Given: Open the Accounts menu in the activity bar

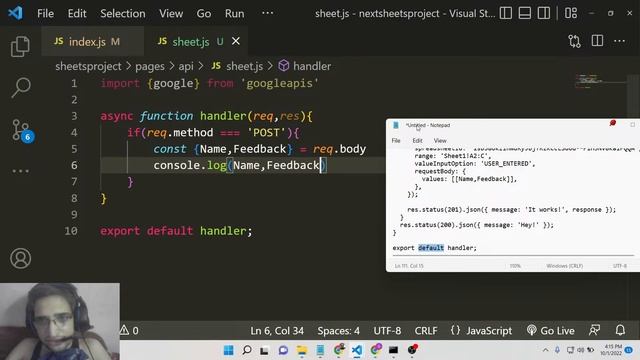Looking at the screenshot, I should tap(20, 258).
